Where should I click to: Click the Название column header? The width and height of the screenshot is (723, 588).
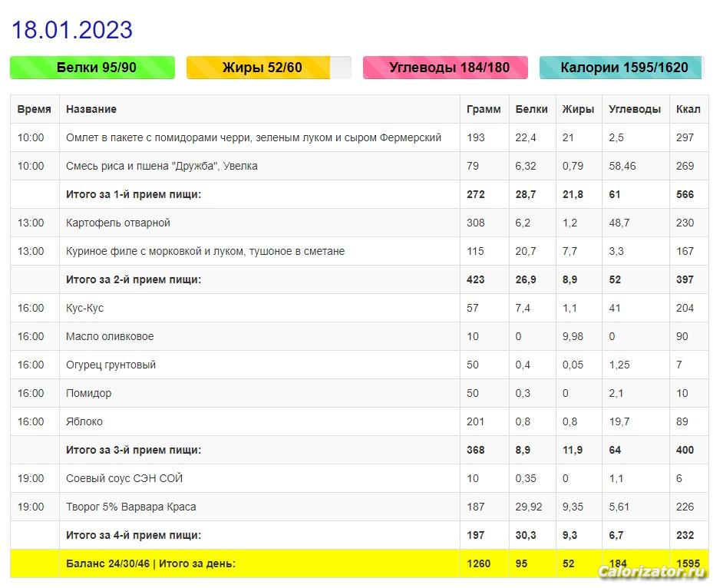pos(91,109)
